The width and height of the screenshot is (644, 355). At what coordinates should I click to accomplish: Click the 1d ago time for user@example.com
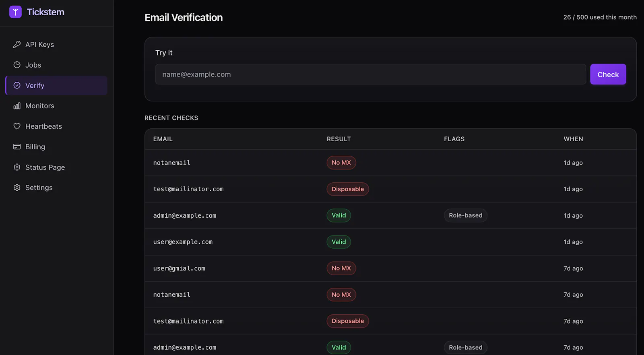[x=573, y=242]
